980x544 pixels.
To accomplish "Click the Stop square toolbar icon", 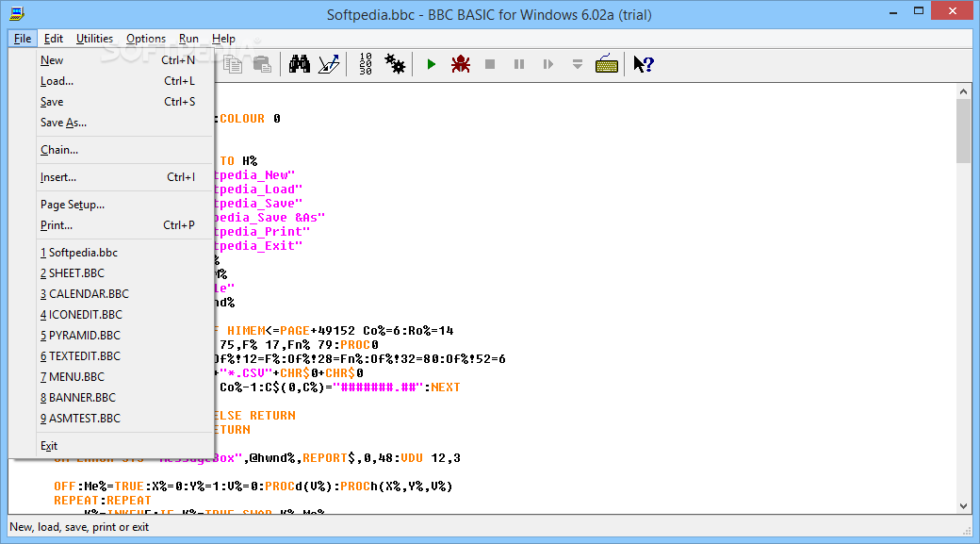I will tap(490, 64).
